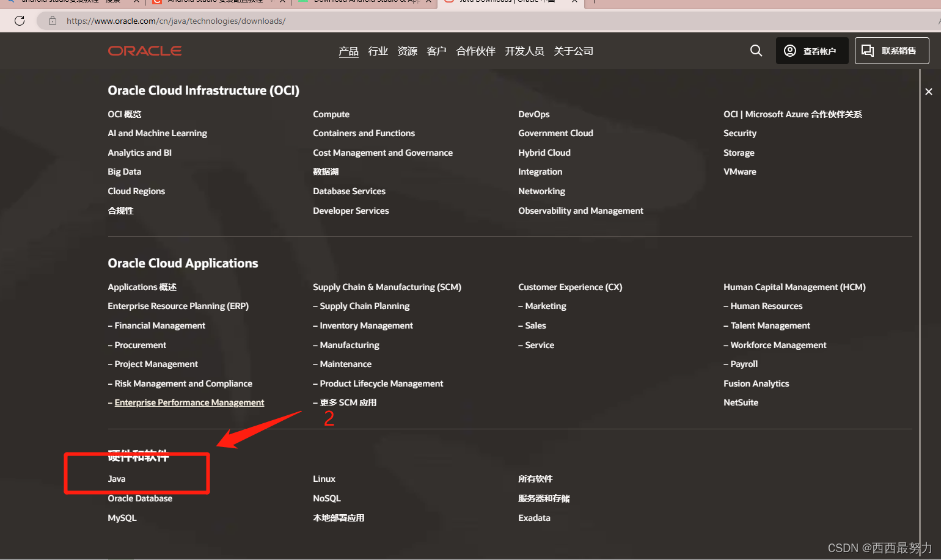Reload the page with refresh icon
This screenshot has height=560, width=941.
[x=20, y=21]
